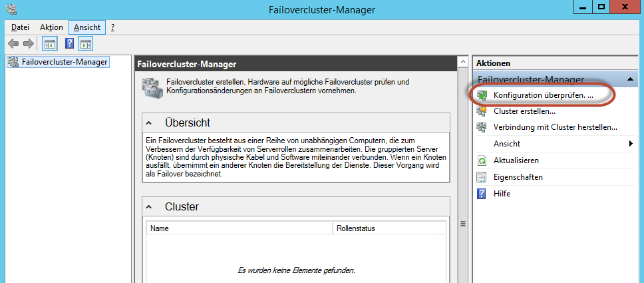Click the Aktualisieren refresh icon
This screenshot has width=644, height=283.
click(482, 160)
